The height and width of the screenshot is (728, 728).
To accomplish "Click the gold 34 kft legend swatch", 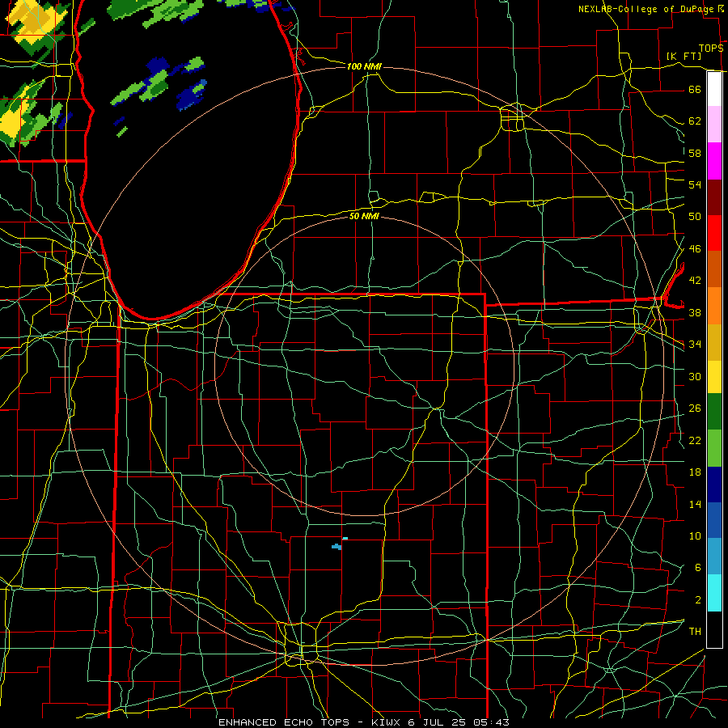I will (x=714, y=342).
